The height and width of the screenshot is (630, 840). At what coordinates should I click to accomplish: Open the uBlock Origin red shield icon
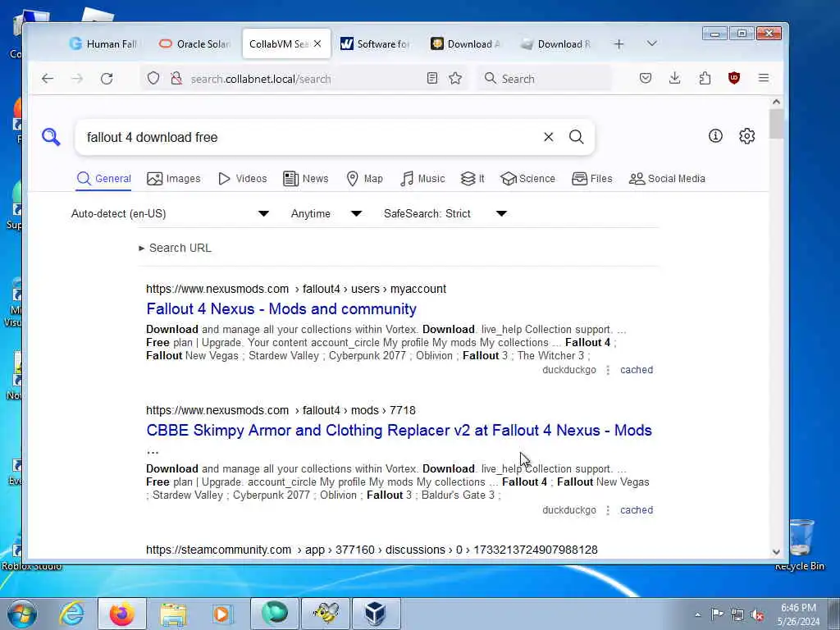point(734,78)
